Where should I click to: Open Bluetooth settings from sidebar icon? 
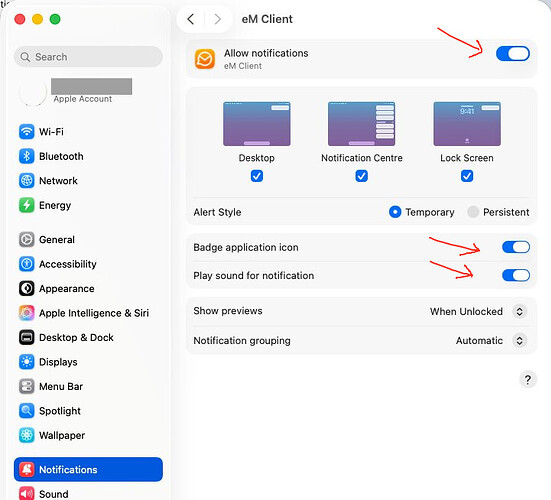27,156
